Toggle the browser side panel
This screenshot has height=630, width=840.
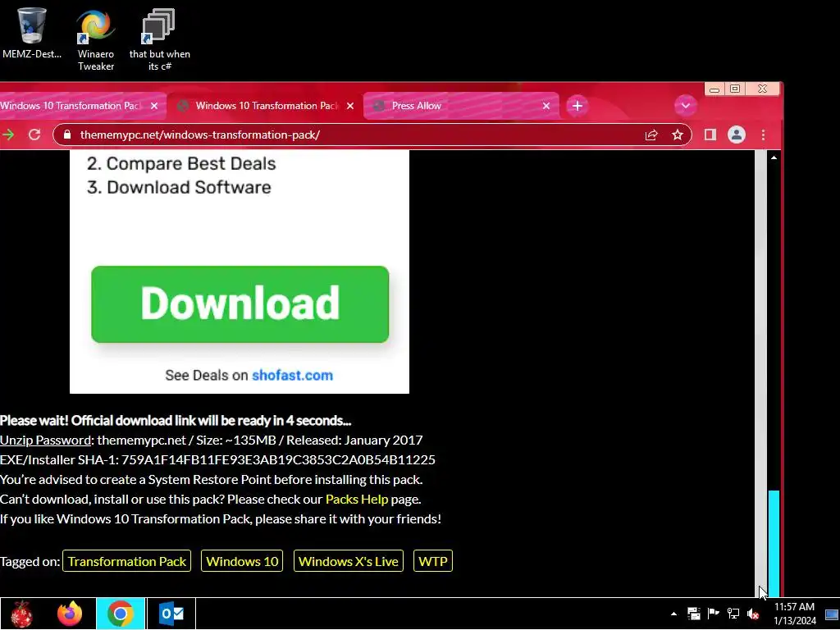tap(710, 135)
